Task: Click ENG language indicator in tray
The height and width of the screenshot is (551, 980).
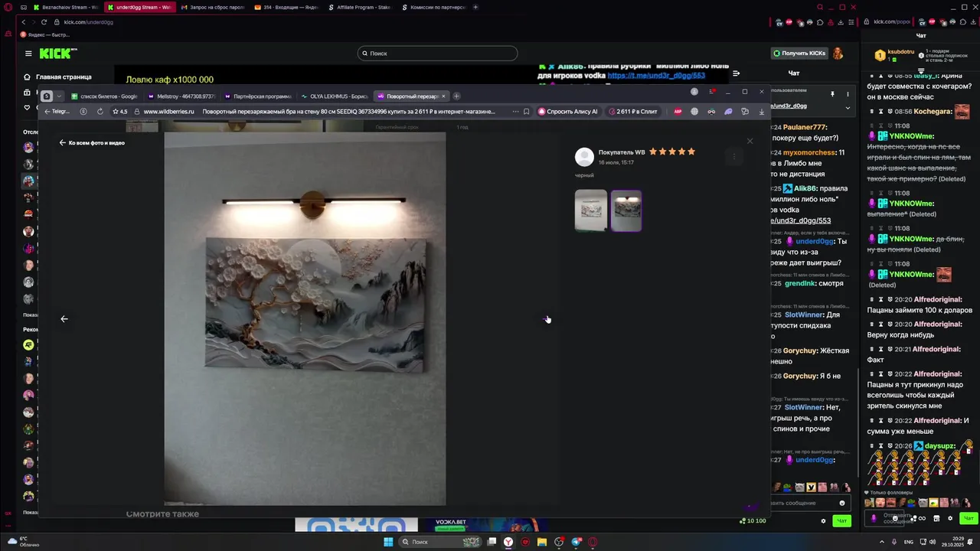Action: tap(909, 542)
